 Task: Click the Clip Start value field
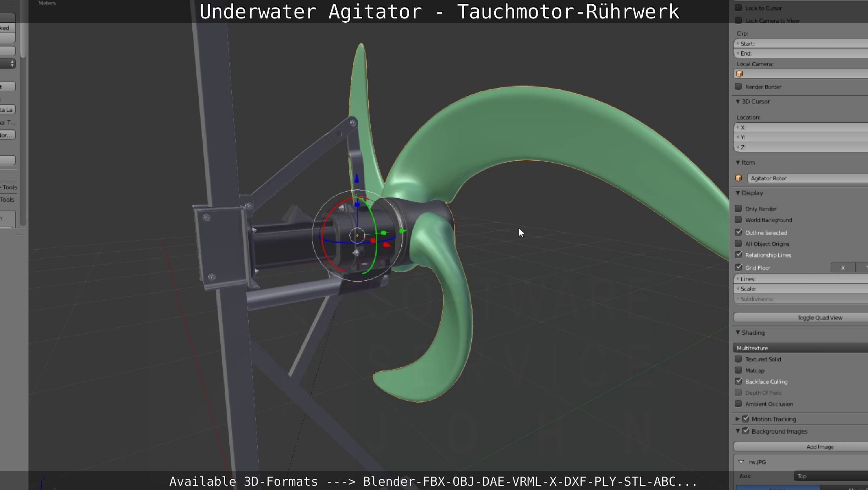(801, 44)
